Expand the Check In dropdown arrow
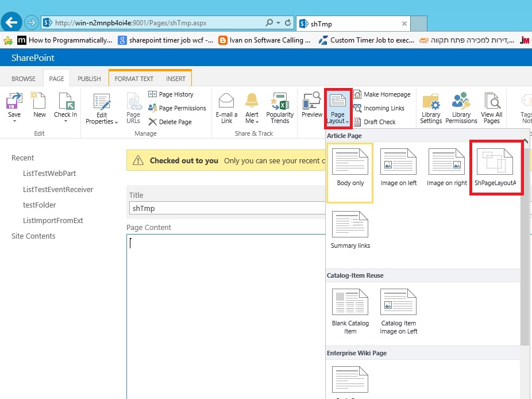The height and width of the screenshot is (399, 532). click(65, 121)
